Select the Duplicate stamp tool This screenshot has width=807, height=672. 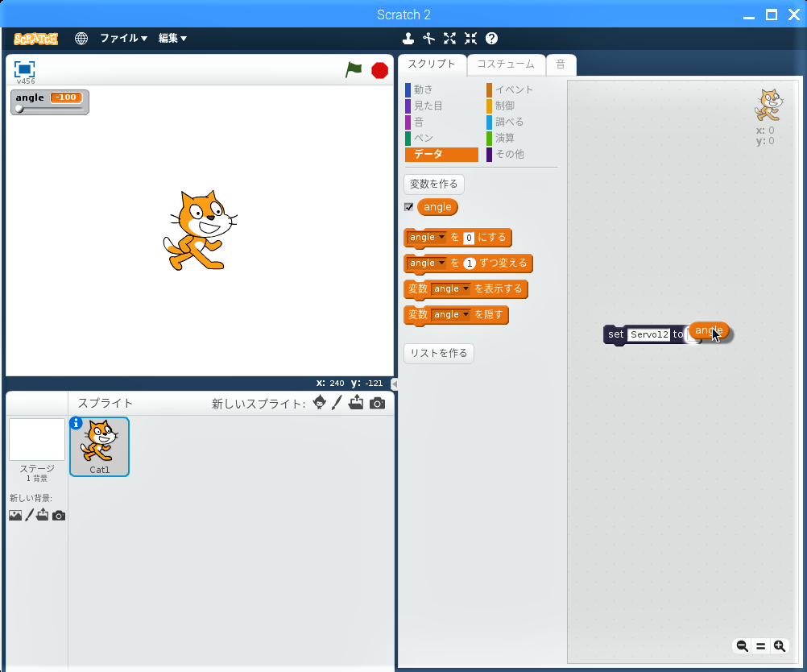pos(408,39)
